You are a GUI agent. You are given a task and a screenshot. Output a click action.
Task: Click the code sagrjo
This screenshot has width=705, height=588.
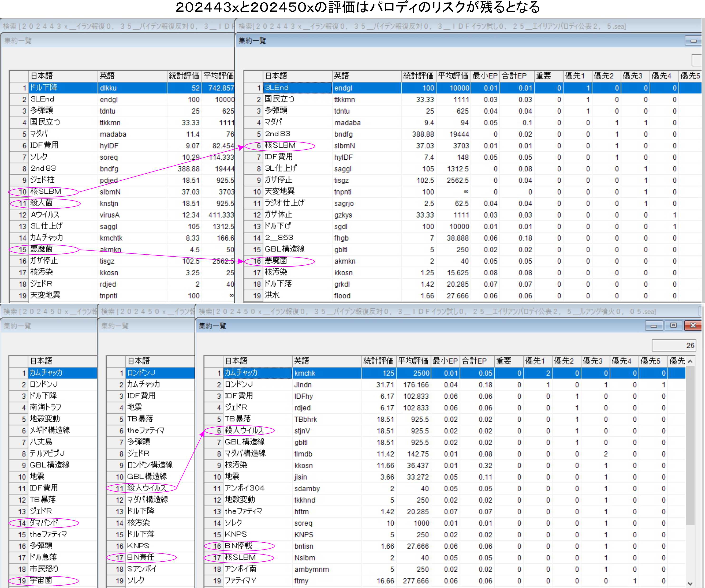coord(344,203)
